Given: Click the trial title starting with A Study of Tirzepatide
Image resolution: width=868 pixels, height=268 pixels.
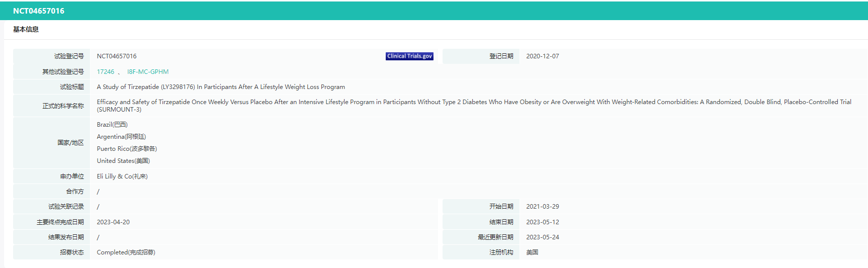Looking at the screenshot, I should [221, 87].
